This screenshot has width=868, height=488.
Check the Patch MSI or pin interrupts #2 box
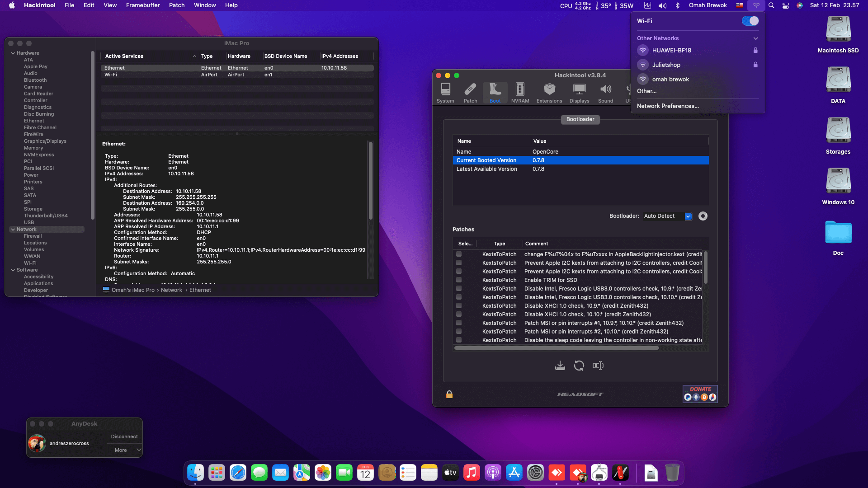point(459,332)
